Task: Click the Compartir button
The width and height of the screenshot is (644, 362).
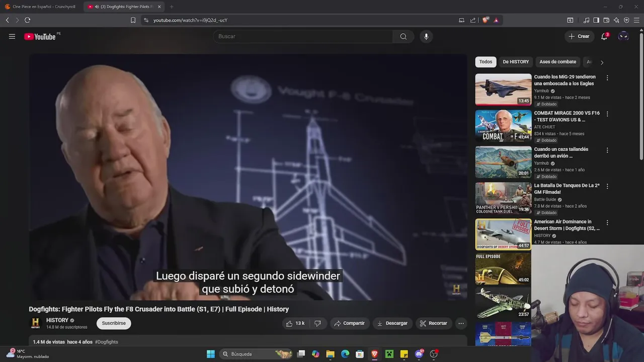Action: (350, 323)
